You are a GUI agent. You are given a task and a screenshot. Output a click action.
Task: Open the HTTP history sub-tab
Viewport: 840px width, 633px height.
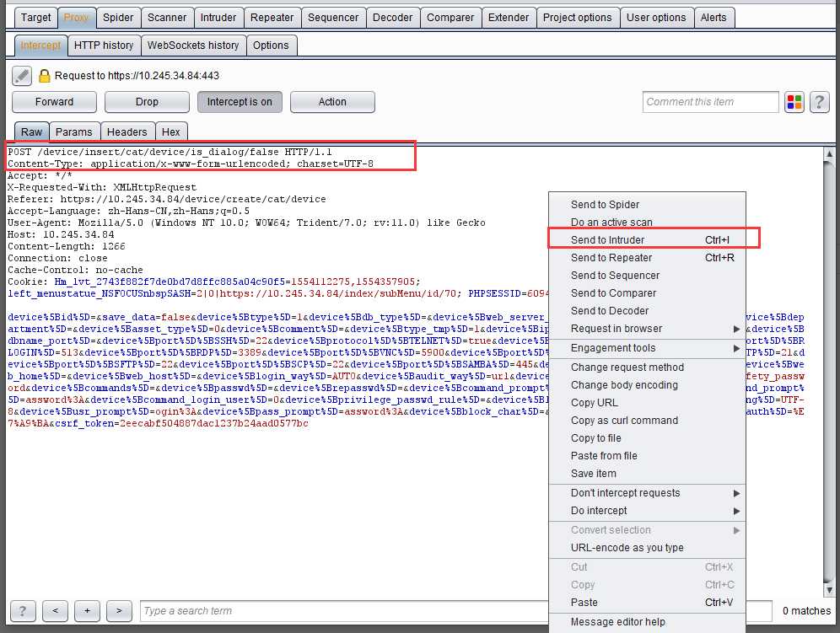tap(104, 46)
